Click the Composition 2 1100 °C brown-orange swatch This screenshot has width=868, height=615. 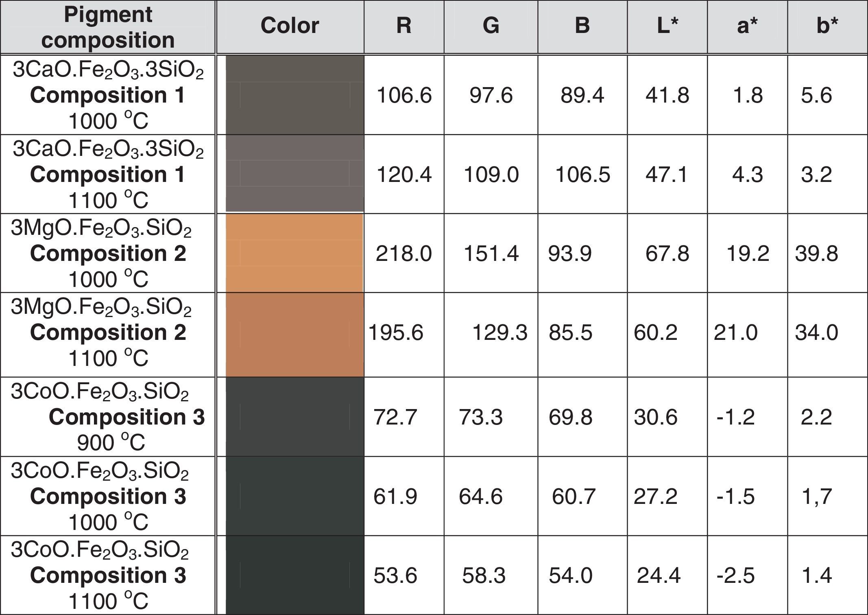[294, 334]
